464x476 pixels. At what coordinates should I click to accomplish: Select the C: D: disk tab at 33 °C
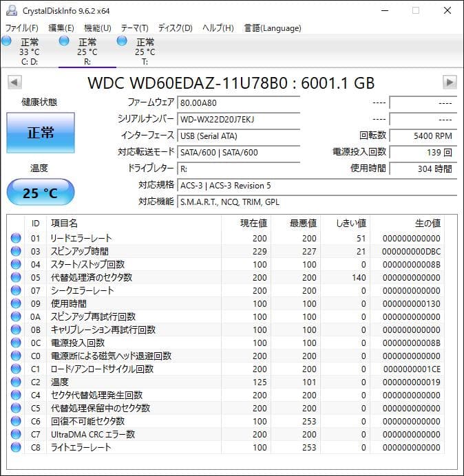click(30, 52)
